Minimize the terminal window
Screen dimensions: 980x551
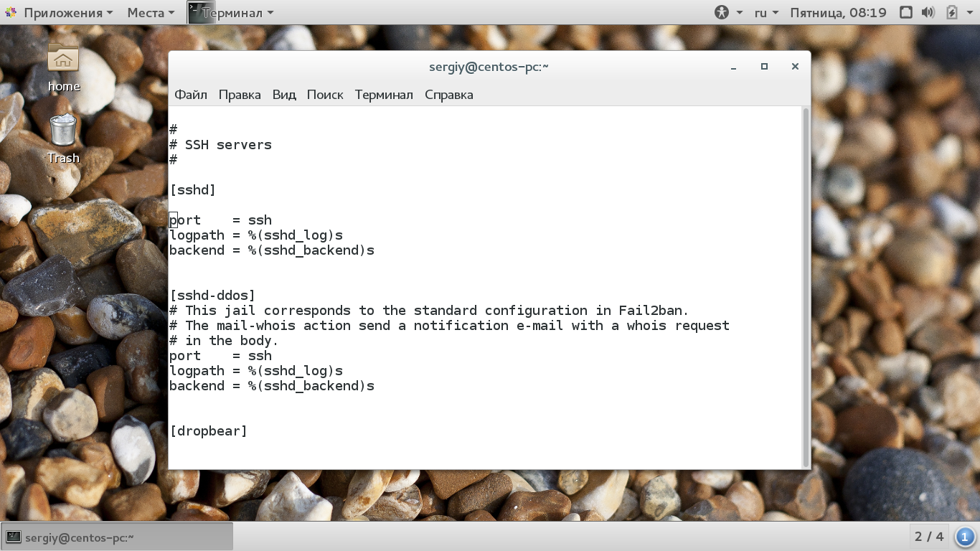point(733,67)
